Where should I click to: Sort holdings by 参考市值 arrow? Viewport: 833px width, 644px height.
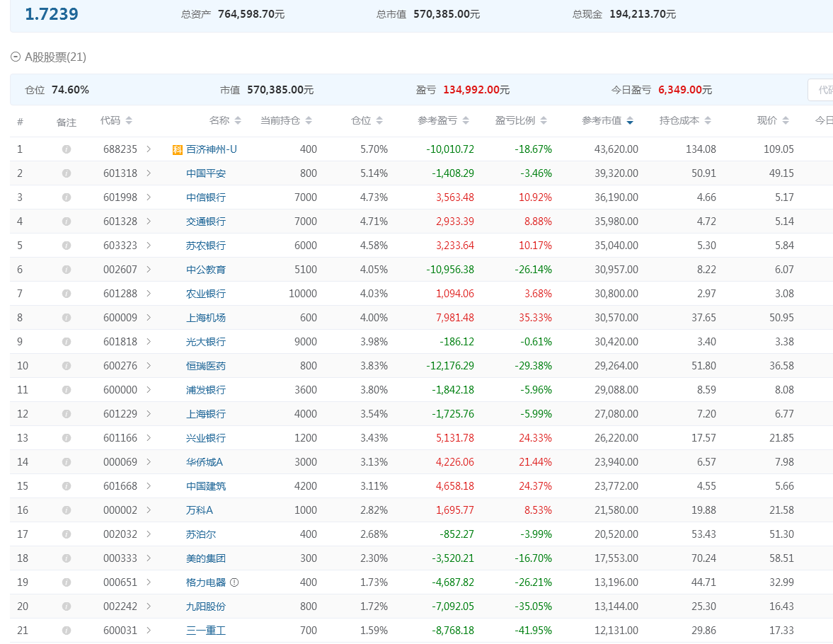click(630, 121)
